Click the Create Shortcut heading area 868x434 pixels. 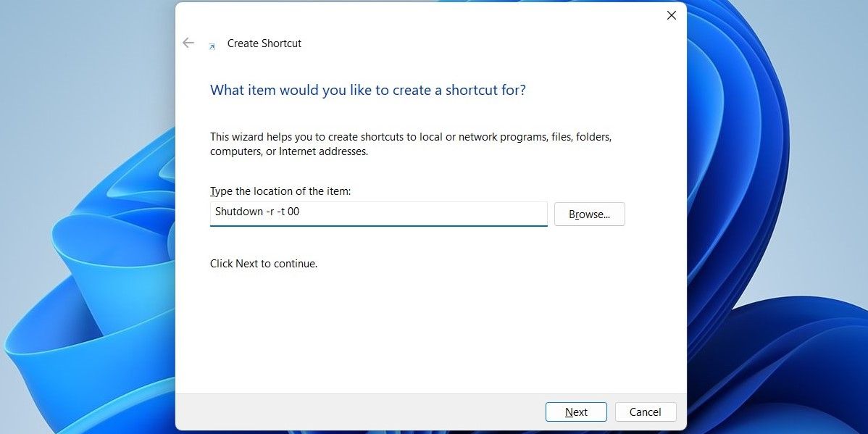point(264,43)
